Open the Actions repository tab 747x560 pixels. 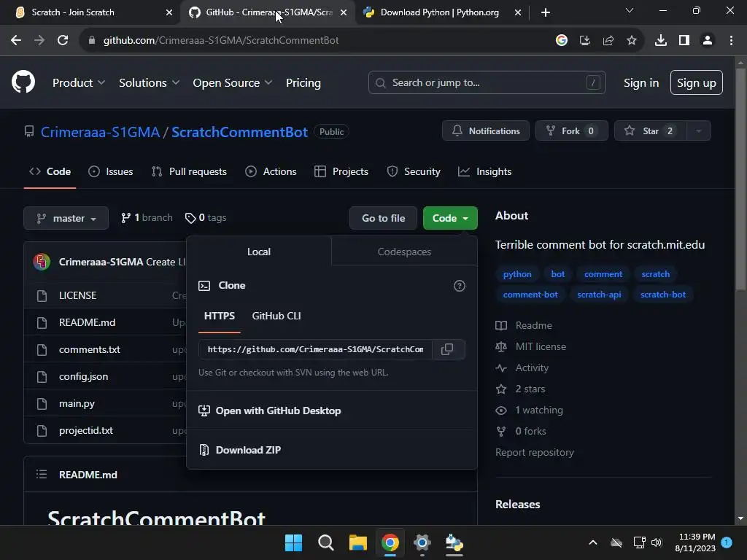click(271, 171)
